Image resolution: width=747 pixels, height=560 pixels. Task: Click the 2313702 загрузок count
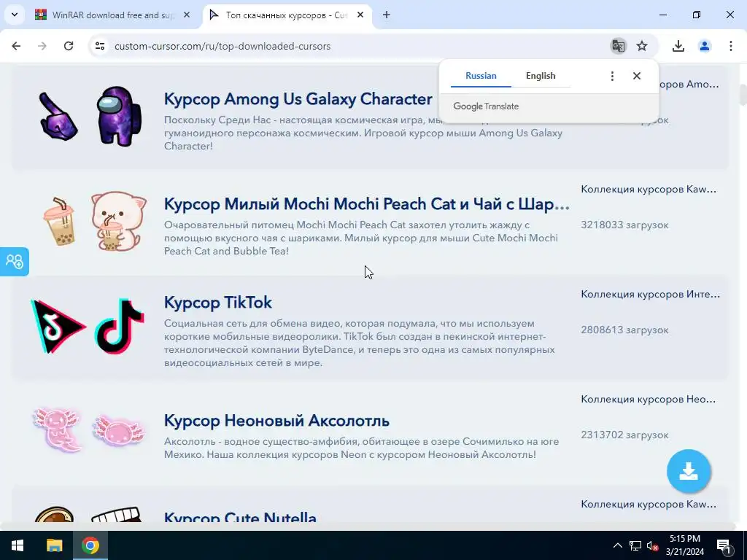(624, 435)
